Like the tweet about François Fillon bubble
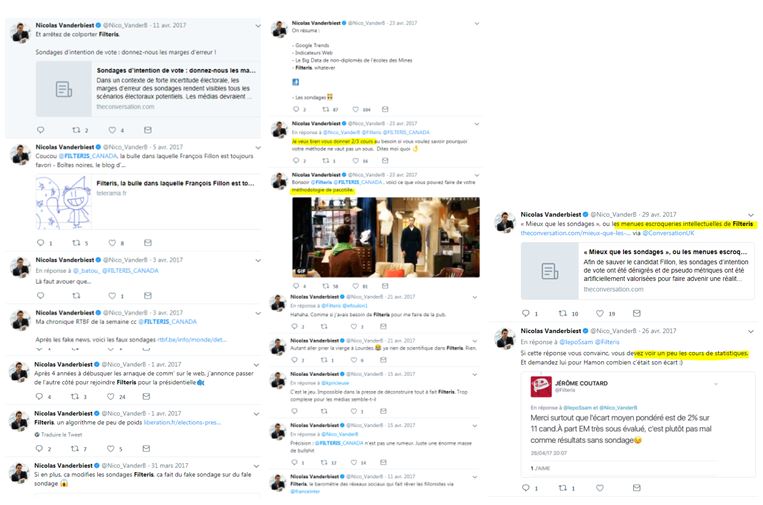The height and width of the screenshot is (505, 763). pyautogui.click(x=112, y=243)
